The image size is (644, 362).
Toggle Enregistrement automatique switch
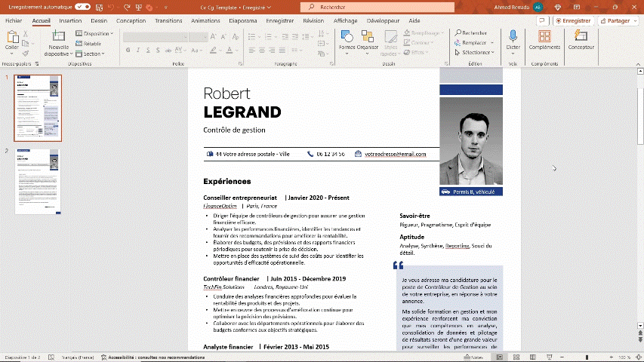tap(83, 7)
